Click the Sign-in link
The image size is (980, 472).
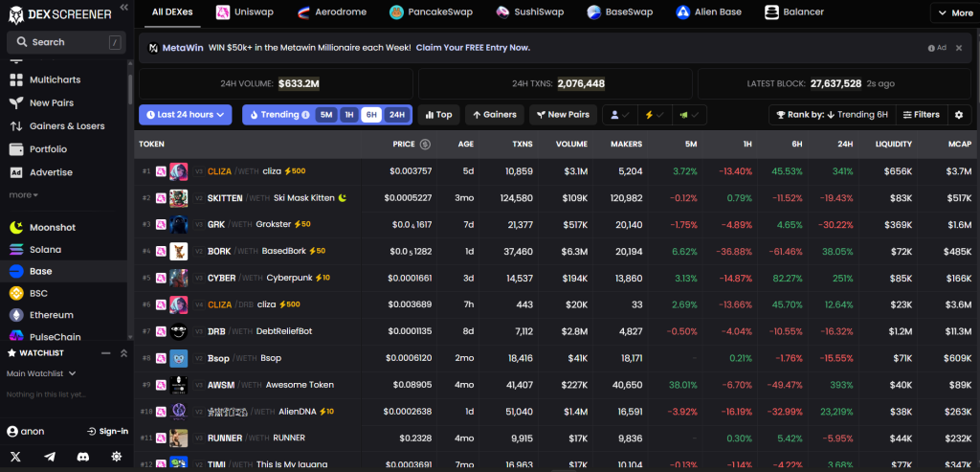(107, 432)
